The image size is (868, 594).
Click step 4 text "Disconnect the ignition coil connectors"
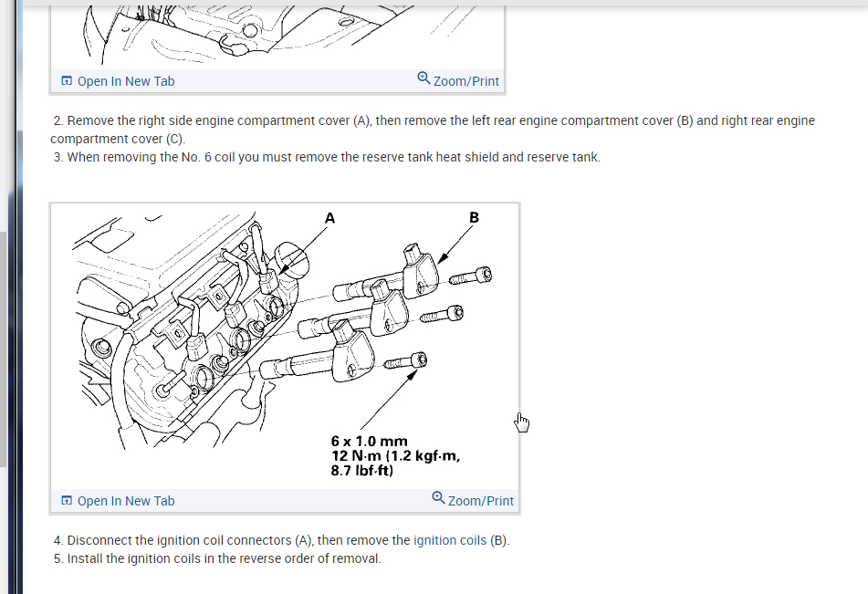click(x=181, y=540)
